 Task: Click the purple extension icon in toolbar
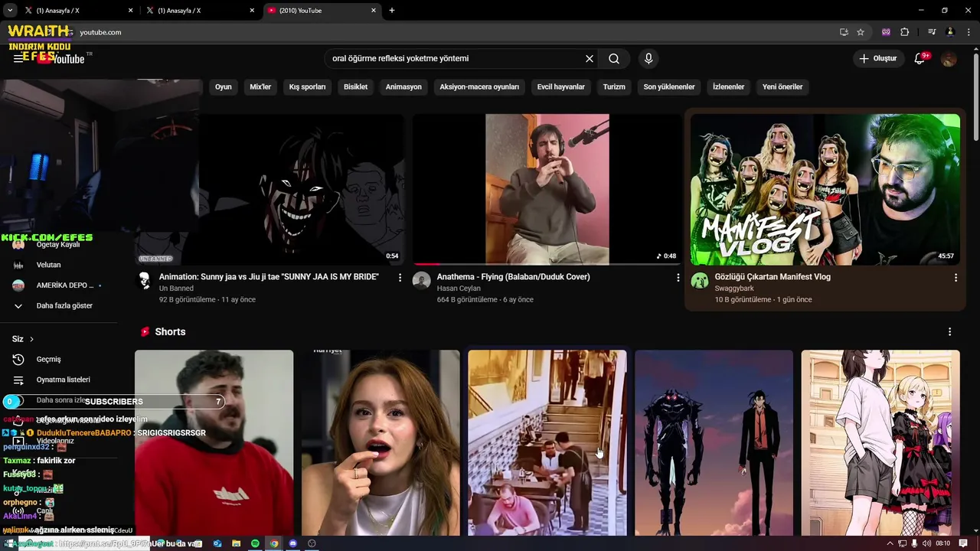(x=887, y=32)
